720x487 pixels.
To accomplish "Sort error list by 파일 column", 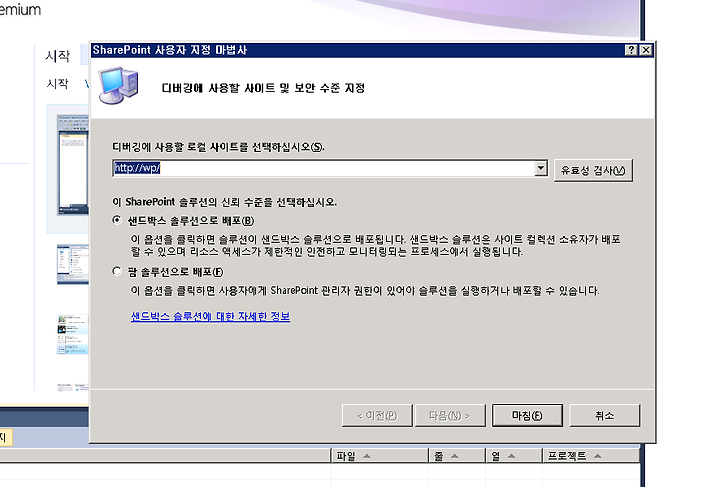I will coord(379,456).
